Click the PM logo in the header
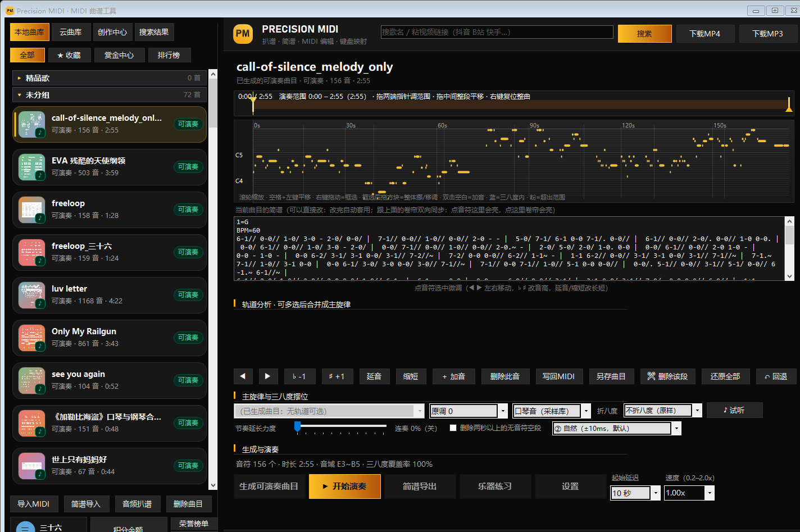The image size is (800, 532). click(x=243, y=34)
